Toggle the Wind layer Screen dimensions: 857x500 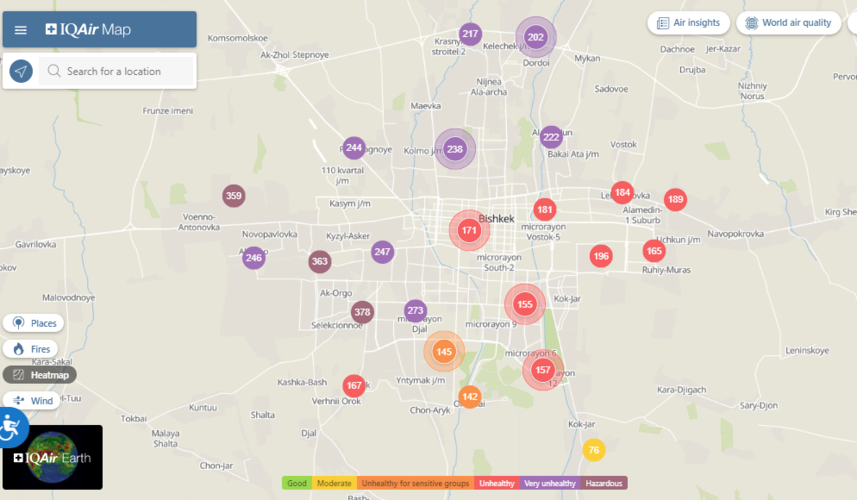[x=32, y=401]
